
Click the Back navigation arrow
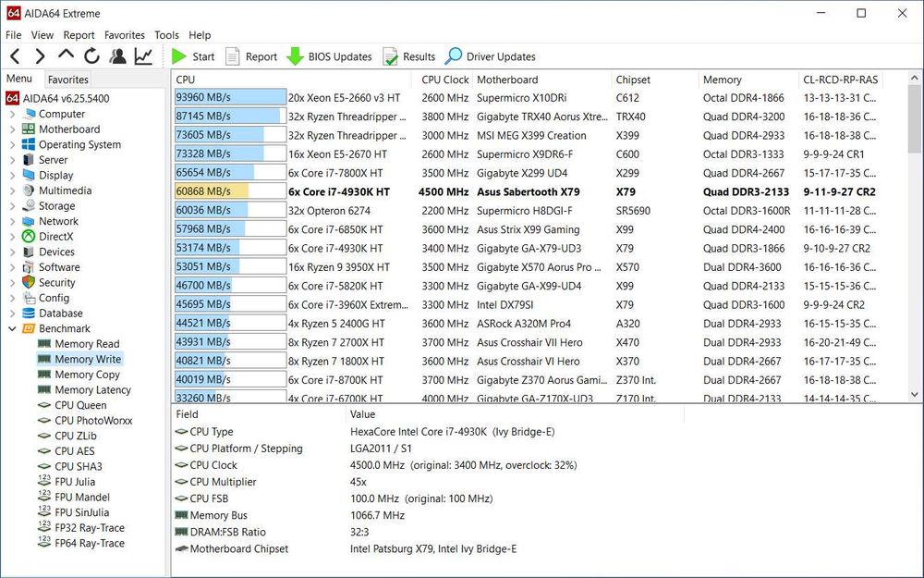(x=16, y=56)
